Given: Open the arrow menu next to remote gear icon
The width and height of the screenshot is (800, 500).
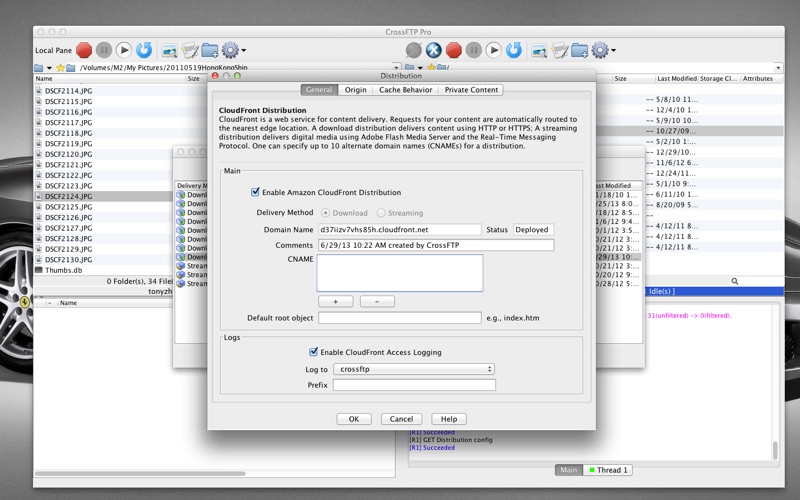Looking at the screenshot, I should (613, 51).
